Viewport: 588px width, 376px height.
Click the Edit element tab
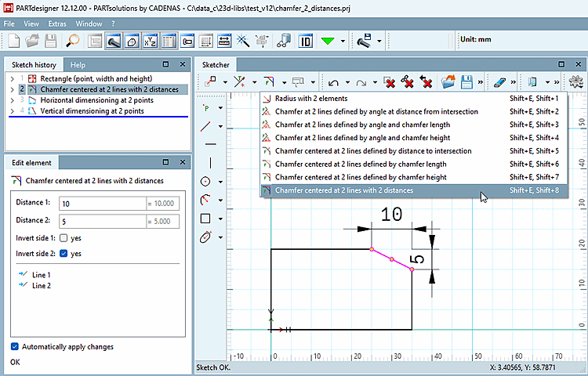pyautogui.click(x=31, y=162)
